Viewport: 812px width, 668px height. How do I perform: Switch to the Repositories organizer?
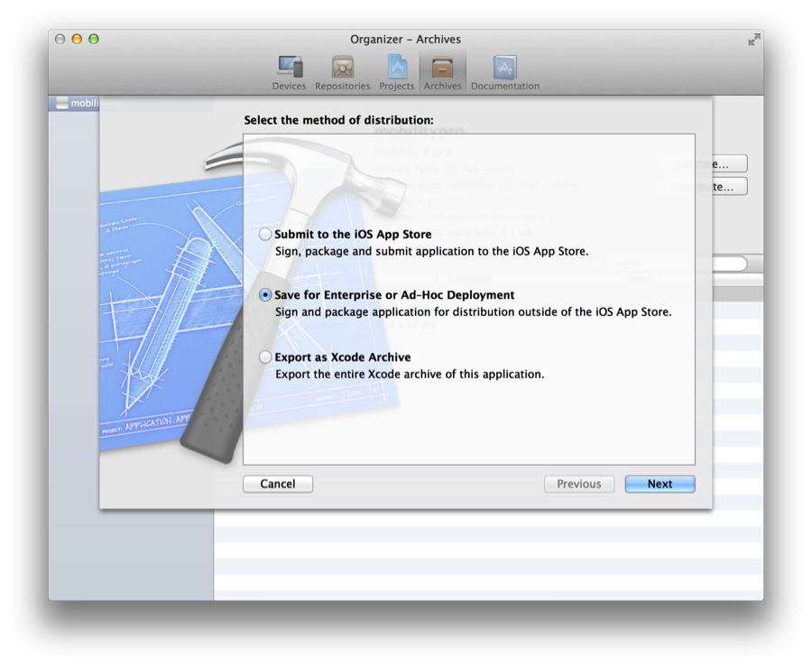coord(342,72)
